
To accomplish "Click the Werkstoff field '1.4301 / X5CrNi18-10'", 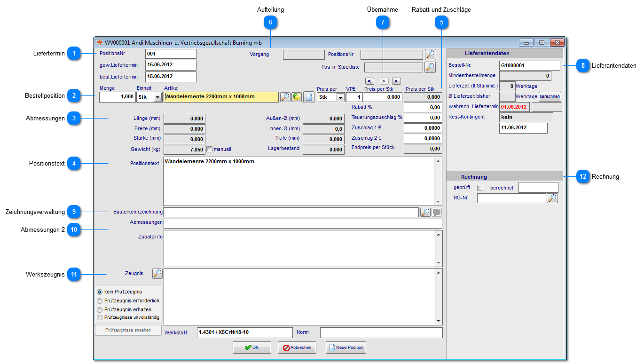I will [x=244, y=332].
